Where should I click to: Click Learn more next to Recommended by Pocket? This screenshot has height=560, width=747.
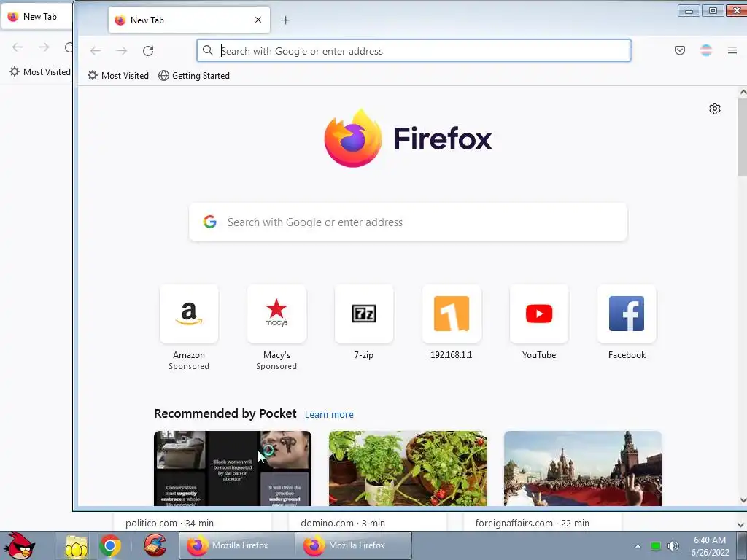329,415
